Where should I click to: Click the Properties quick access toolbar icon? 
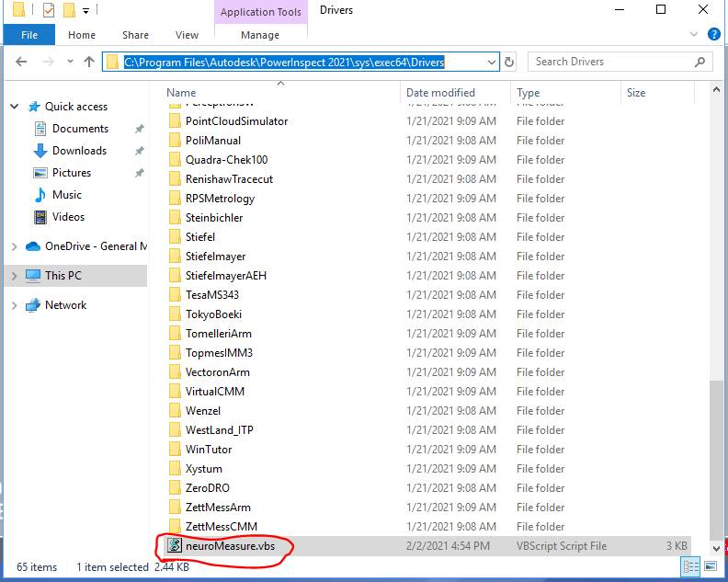click(49, 10)
